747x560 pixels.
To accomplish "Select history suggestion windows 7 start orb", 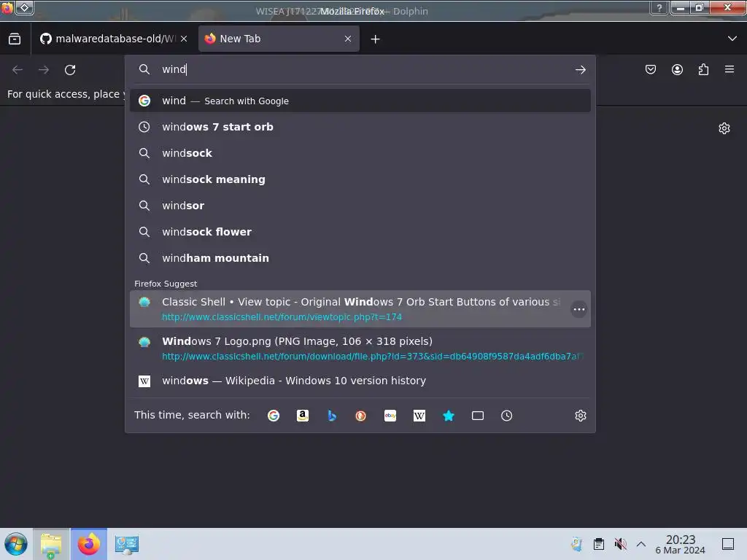I will click(360, 127).
